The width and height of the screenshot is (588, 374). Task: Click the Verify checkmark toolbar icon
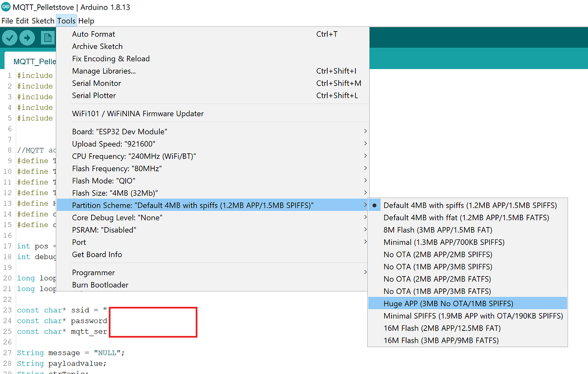tap(9, 37)
